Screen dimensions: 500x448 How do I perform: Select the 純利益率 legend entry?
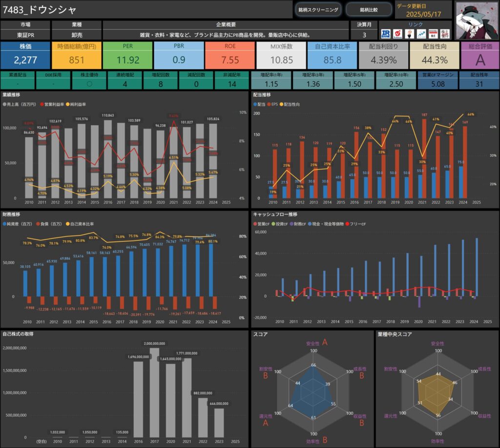(x=76, y=105)
